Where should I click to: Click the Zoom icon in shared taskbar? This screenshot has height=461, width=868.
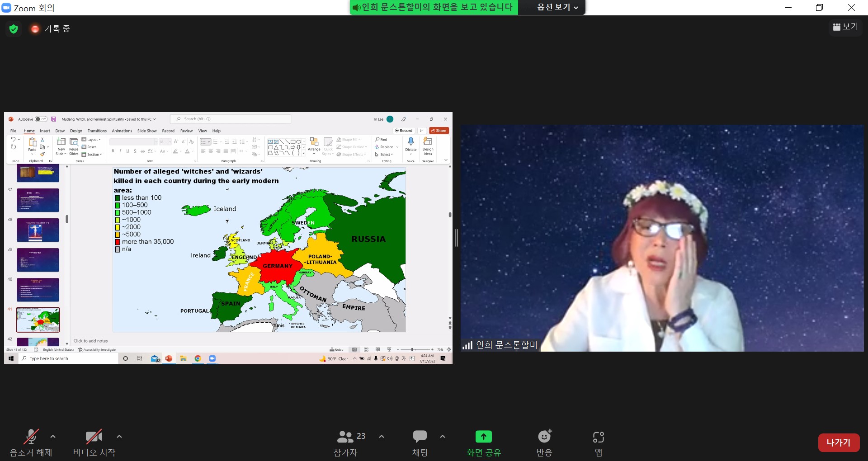click(x=212, y=358)
